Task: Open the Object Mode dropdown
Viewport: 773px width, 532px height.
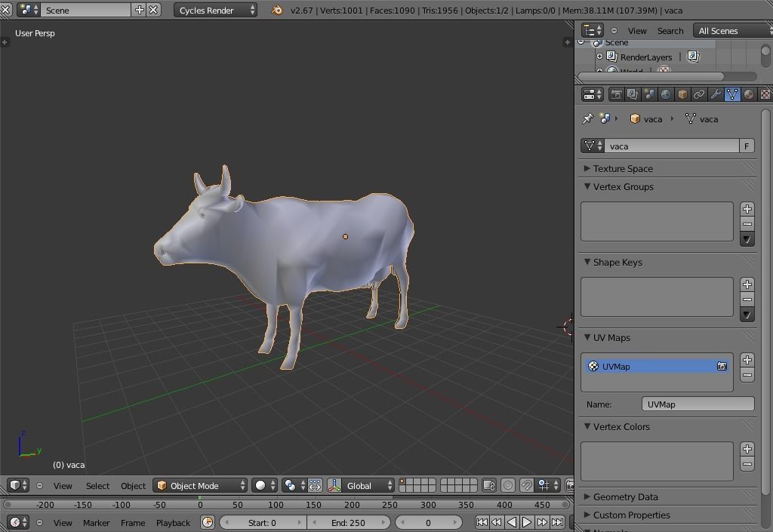Action: coord(199,486)
